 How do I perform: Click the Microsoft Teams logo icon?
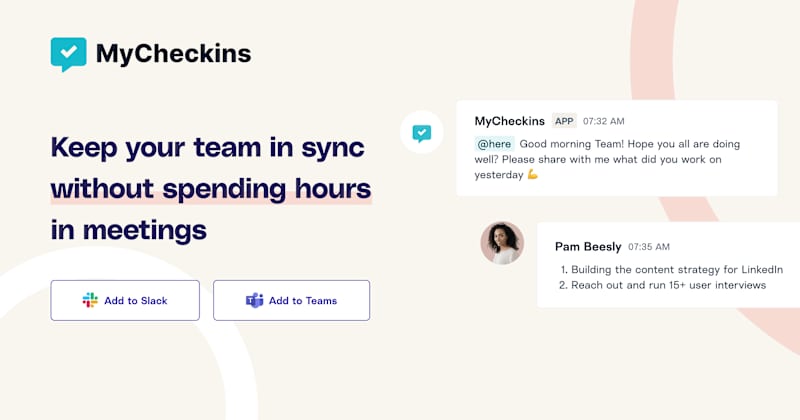tap(255, 301)
